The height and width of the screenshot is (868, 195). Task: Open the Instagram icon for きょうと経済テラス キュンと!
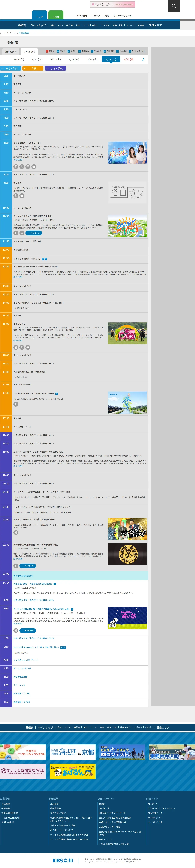pyautogui.click(x=28, y=166)
